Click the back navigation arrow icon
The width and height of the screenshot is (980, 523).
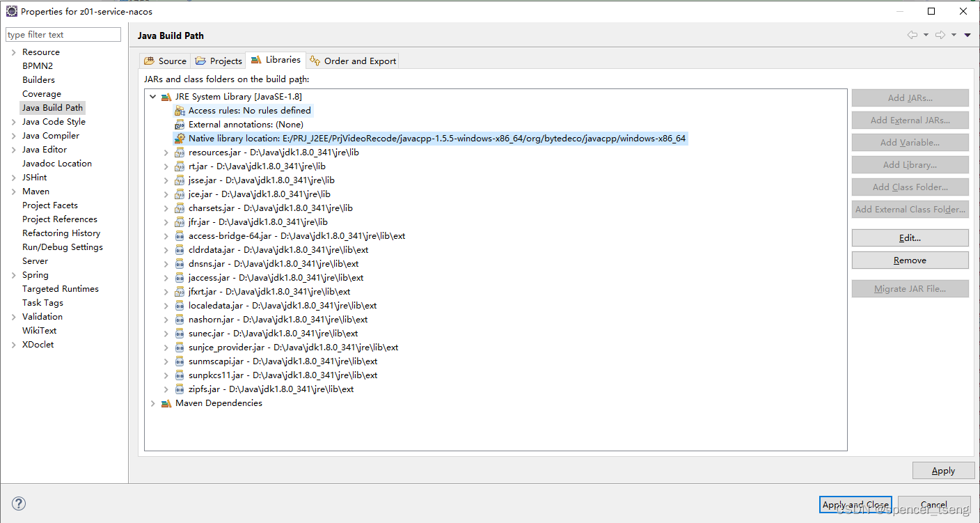[912, 35]
